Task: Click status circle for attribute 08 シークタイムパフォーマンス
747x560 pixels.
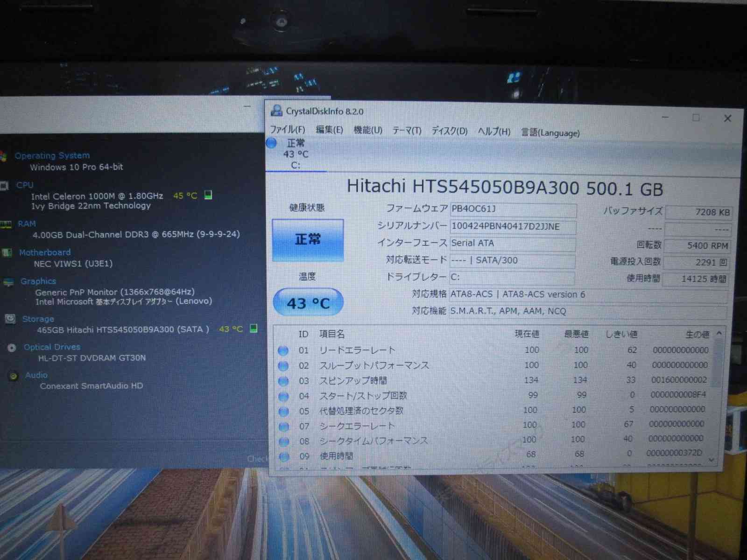Action: coord(284,441)
